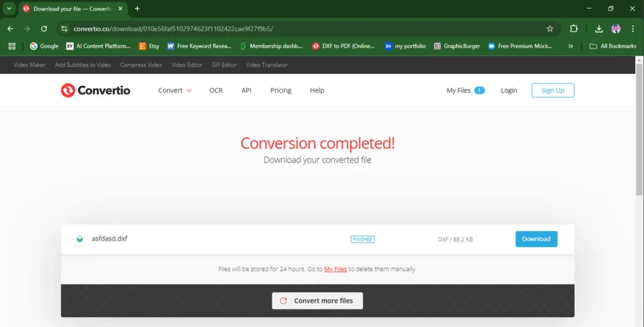
Task: Open the Chrome three-dot menu
Action: pos(632,29)
